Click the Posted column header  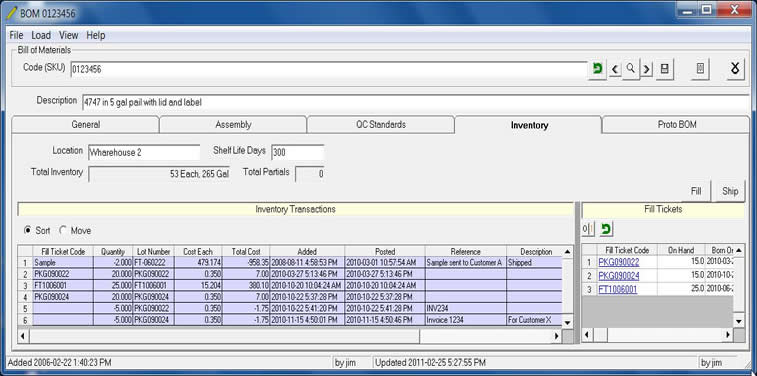(385, 251)
